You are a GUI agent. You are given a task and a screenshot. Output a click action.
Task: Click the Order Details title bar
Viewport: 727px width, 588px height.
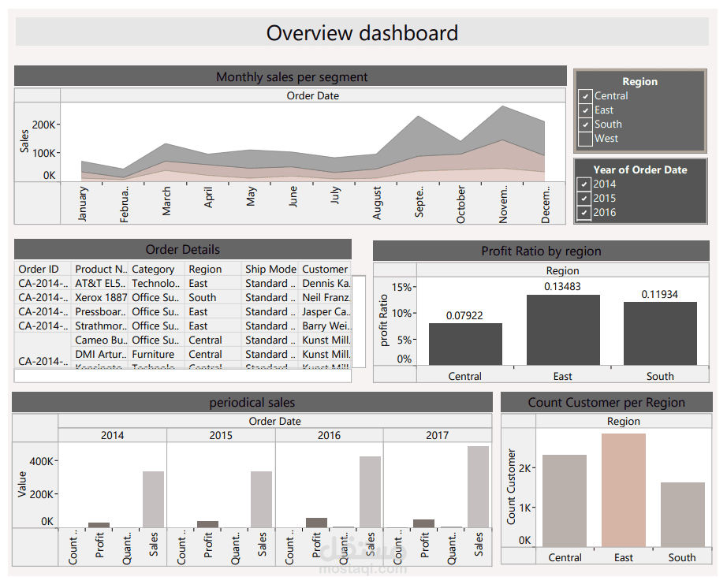183,250
